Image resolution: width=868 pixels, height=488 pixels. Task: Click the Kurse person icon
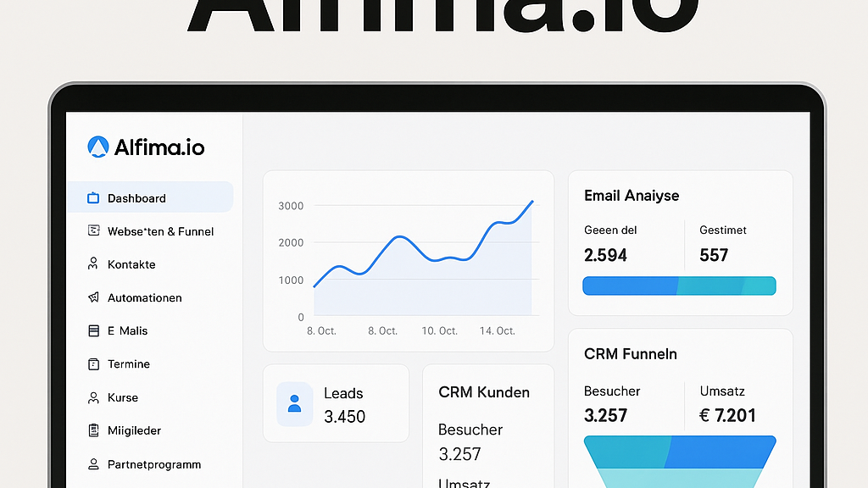point(93,398)
